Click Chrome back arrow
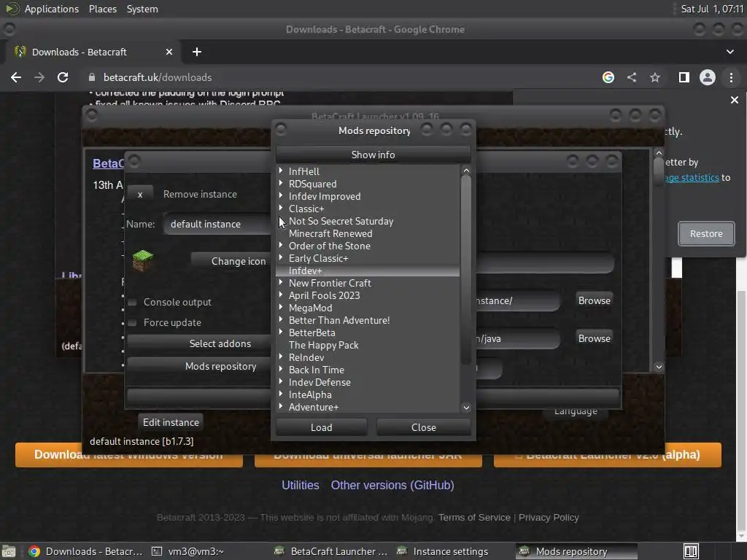The image size is (747, 560). pyautogui.click(x=16, y=77)
